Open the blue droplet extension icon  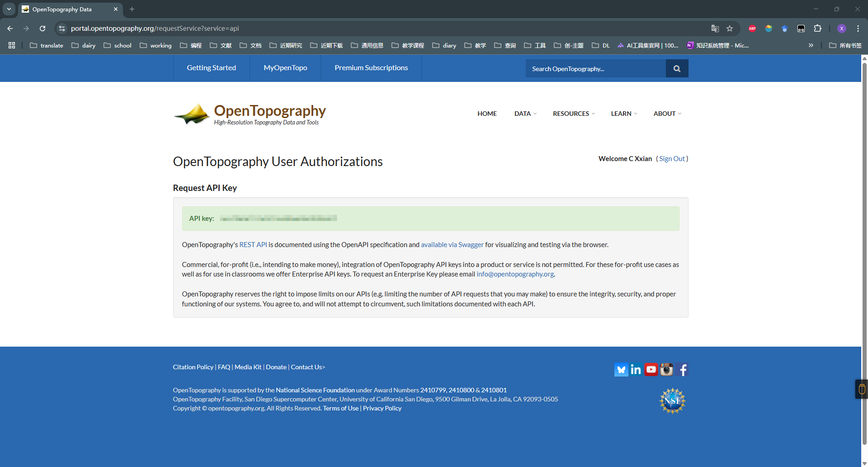(x=785, y=29)
